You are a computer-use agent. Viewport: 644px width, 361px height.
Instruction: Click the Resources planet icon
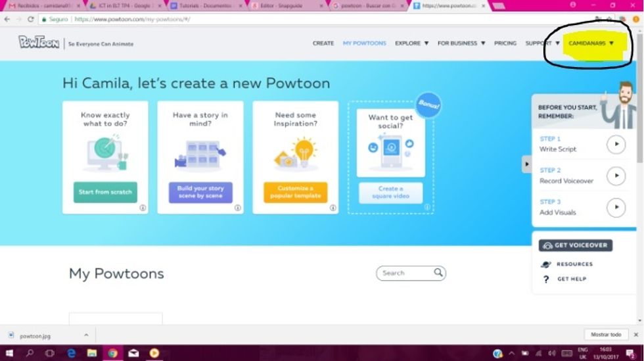[x=546, y=264]
